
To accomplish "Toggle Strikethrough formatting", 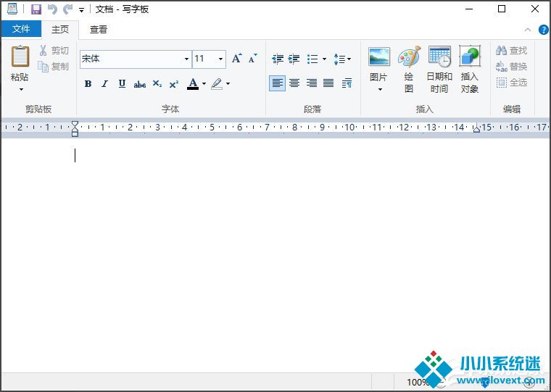I will point(139,84).
